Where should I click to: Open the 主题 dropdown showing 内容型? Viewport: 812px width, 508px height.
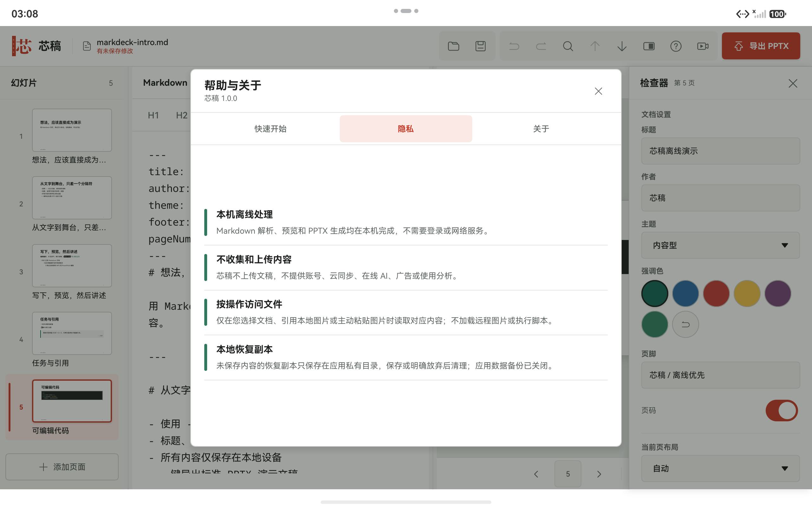click(x=720, y=245)
